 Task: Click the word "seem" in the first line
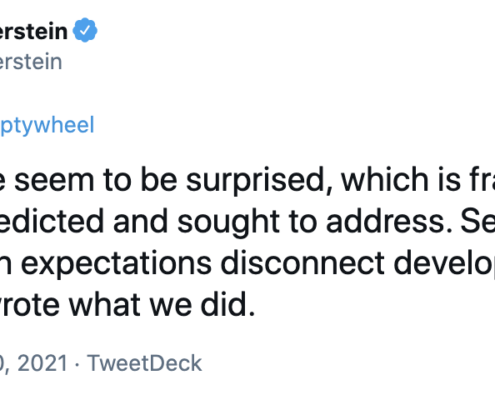(54, 181)
